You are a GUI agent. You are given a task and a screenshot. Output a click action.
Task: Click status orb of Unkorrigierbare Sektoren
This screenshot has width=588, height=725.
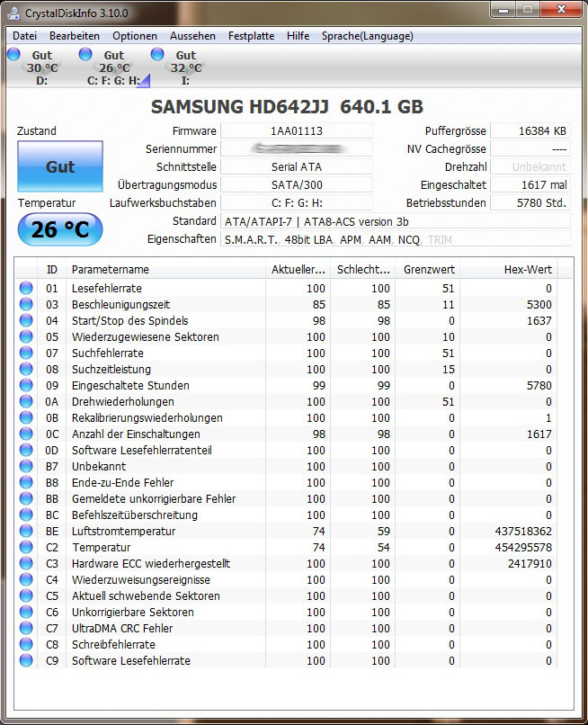click(x=26, y=612)
